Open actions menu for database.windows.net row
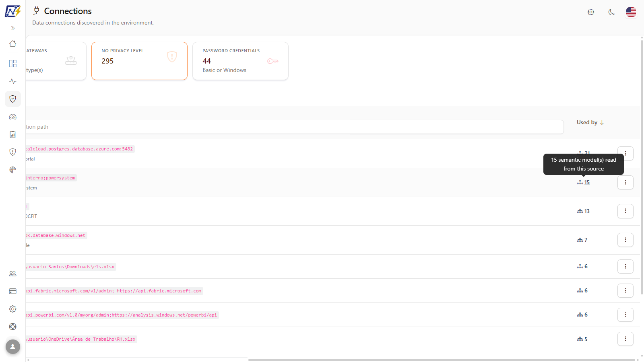 click(625, 240)
